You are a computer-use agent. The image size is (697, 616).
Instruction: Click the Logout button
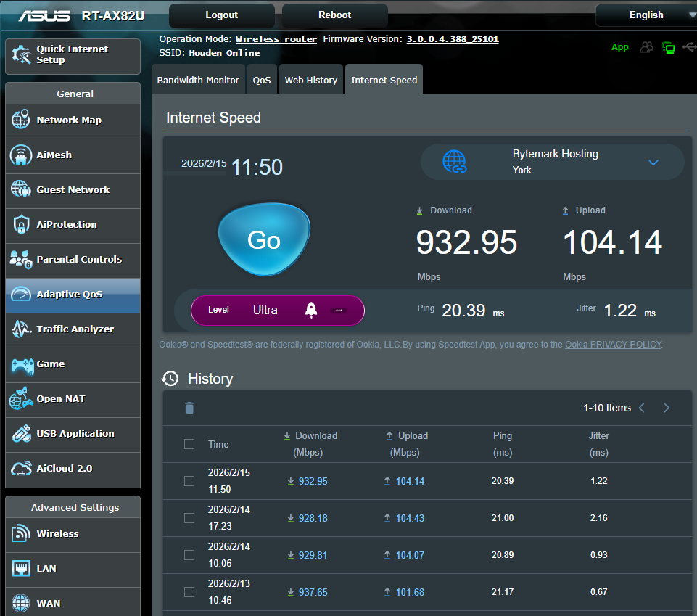(x=221, y=15)
